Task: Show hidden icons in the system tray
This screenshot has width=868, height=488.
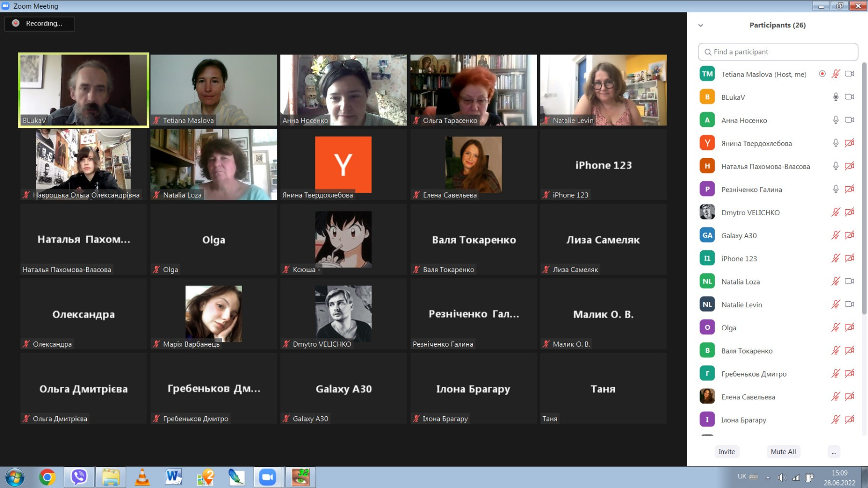Action: [768, 477]
